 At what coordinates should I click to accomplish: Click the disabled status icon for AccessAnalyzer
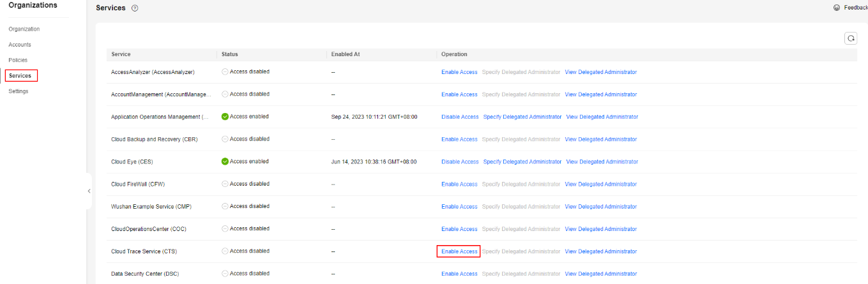coord(225,72)
